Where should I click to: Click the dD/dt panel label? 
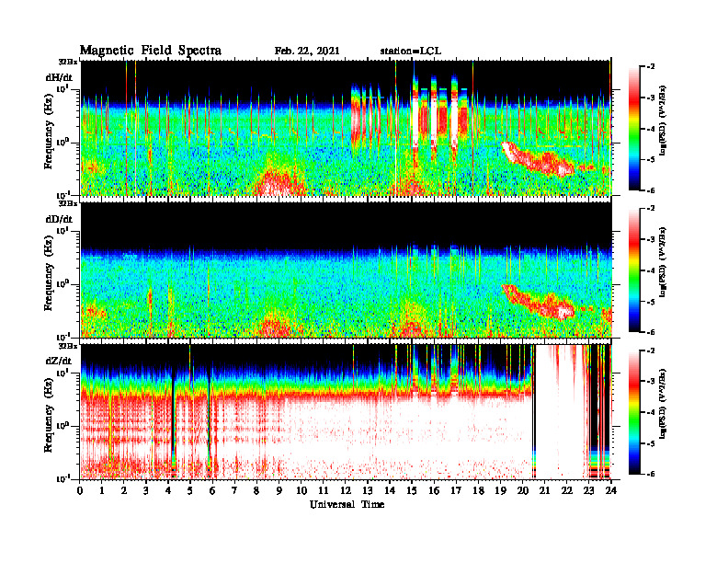click(x=59, y=219)
